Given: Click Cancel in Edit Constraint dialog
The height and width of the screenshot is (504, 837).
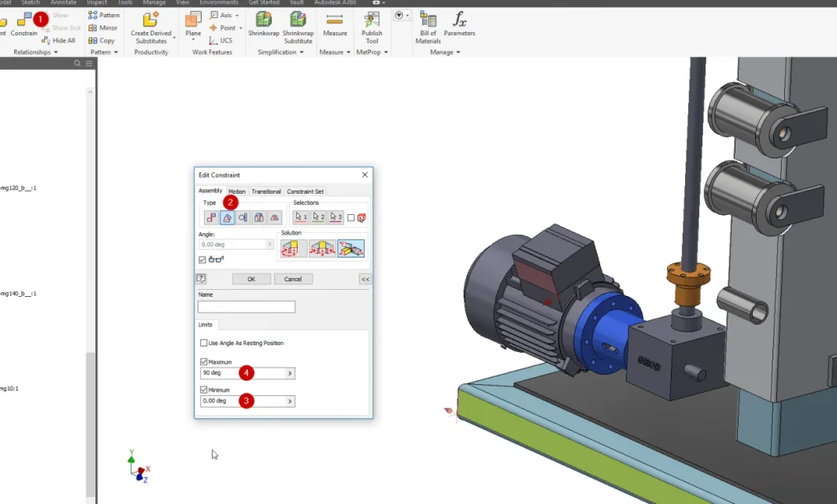Looking at the screenshot, I should (293, 279).
